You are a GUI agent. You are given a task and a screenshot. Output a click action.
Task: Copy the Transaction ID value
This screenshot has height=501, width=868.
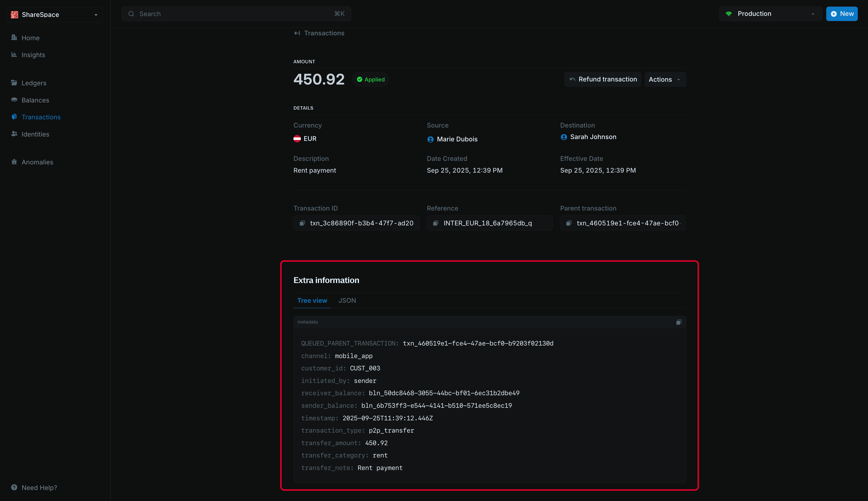pyautogui.click(x=303, y=223)
